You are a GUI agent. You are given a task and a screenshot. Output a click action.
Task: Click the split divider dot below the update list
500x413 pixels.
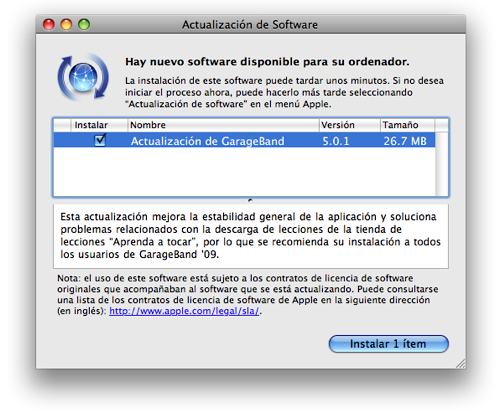[x=250, y=201]
